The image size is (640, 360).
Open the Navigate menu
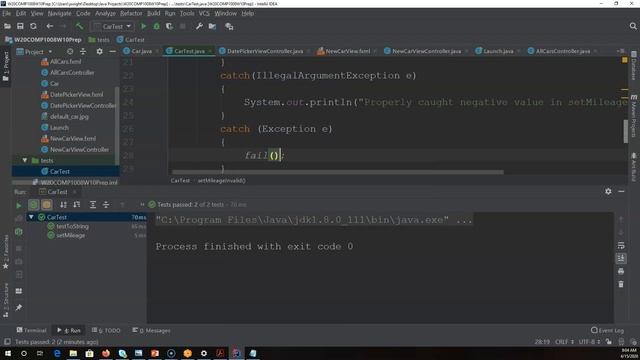(x=59, y=13)
